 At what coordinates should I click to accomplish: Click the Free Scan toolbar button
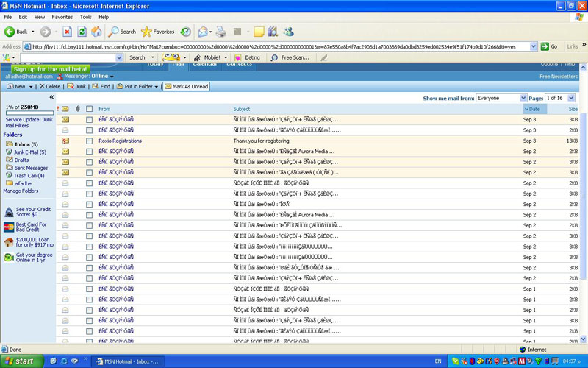(290, 57)
